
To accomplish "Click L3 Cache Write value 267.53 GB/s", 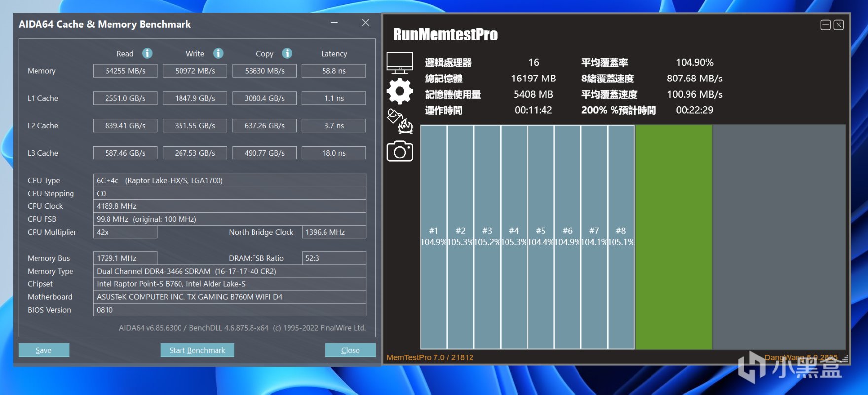I will [x=195, y=153].
